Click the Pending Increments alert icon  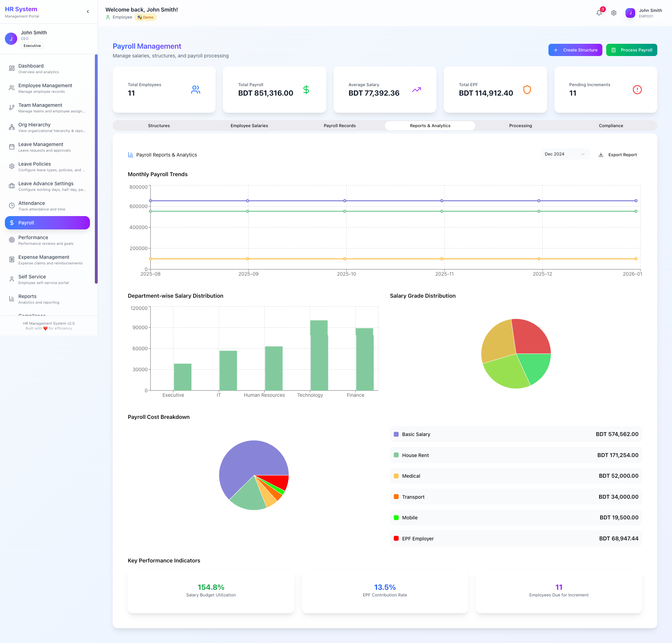click(x=637, y=90)
